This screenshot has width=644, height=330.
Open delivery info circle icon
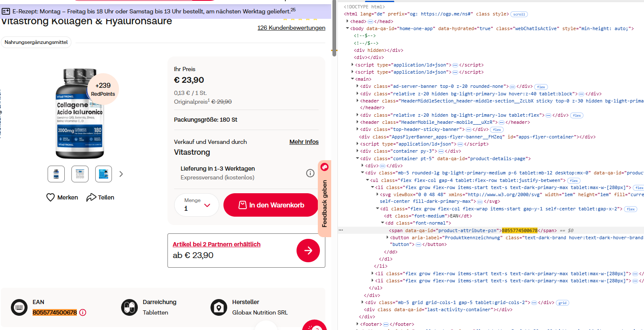(x=310, y=173)
